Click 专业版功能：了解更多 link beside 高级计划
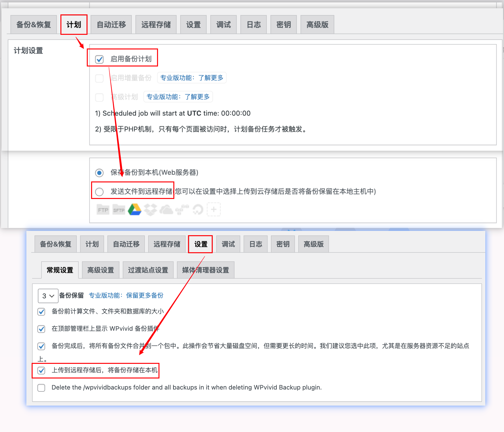504x432 pixels. coord(178,97)
